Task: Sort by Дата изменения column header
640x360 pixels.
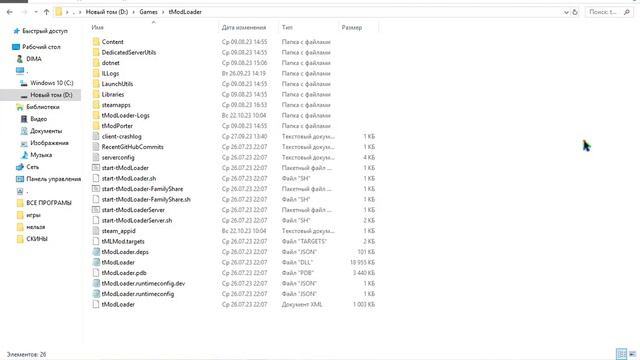Action: tap(244, 27)
